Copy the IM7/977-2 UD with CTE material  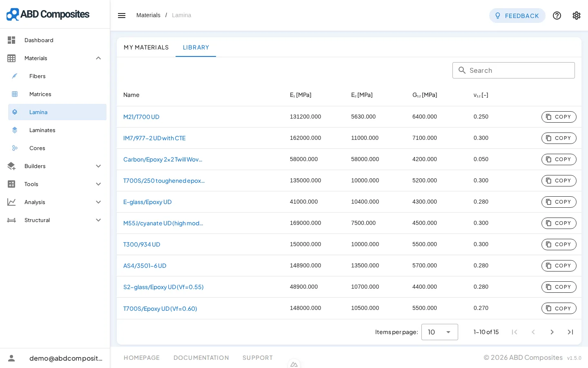click(559, 138)
